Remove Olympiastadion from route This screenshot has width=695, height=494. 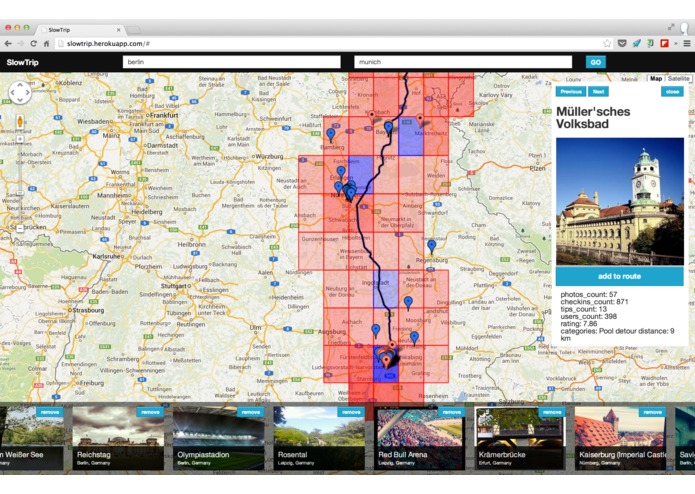(x=251, y=412)
